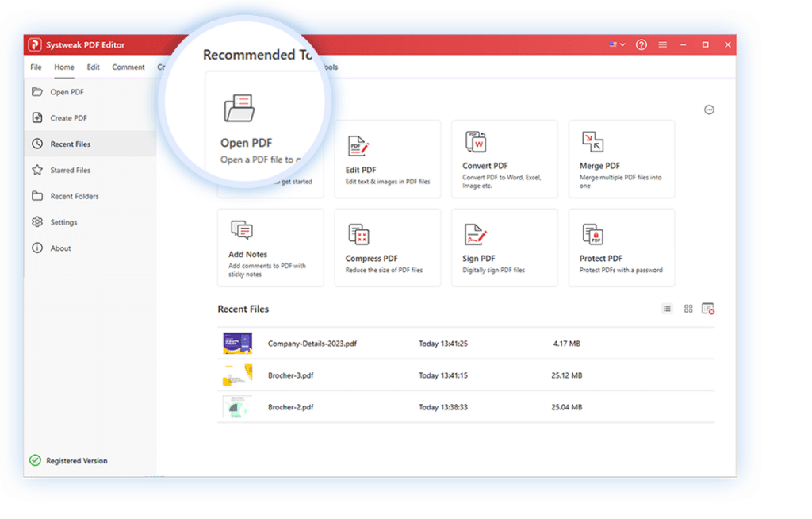Screen dimensions: 812x519
Task: Click the Edit PDF card title
Action: point(361,170)
